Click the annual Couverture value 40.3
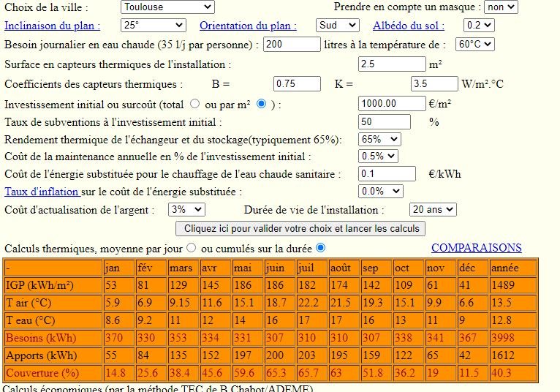Image resolution: width=560 pixels, height=392 pixels. 513,373
